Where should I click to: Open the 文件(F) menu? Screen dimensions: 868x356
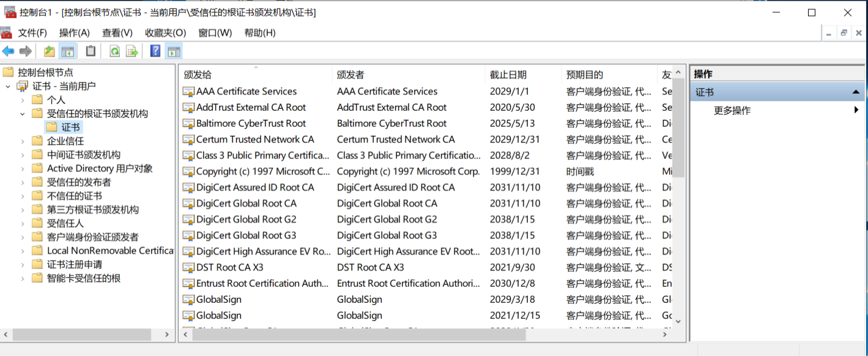[32, 33]
